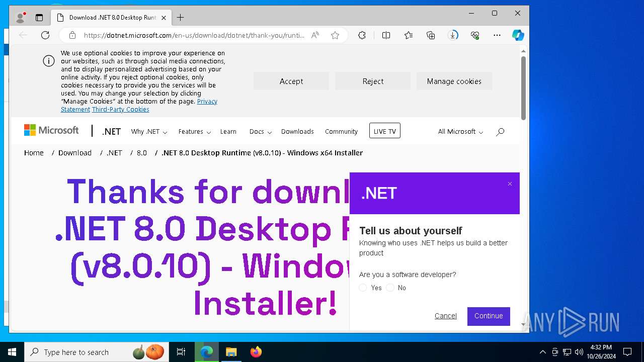Select Yes for software developer
Viewport: 644px width, 362px height.
pyautogui.click(x=363, y=288)
